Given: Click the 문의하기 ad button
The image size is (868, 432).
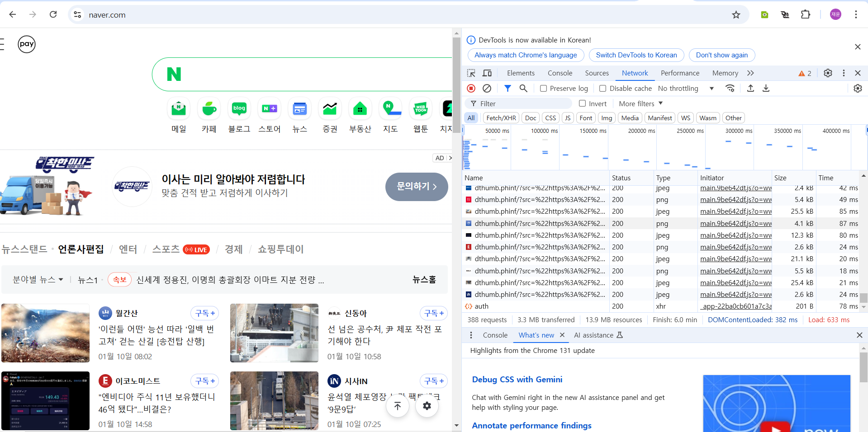Looking at the screenshot, I should click(x=417, y=186).
